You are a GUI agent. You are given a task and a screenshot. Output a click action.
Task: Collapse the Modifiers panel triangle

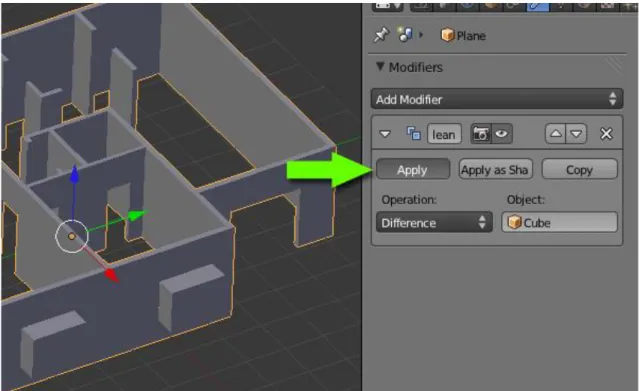380,66
